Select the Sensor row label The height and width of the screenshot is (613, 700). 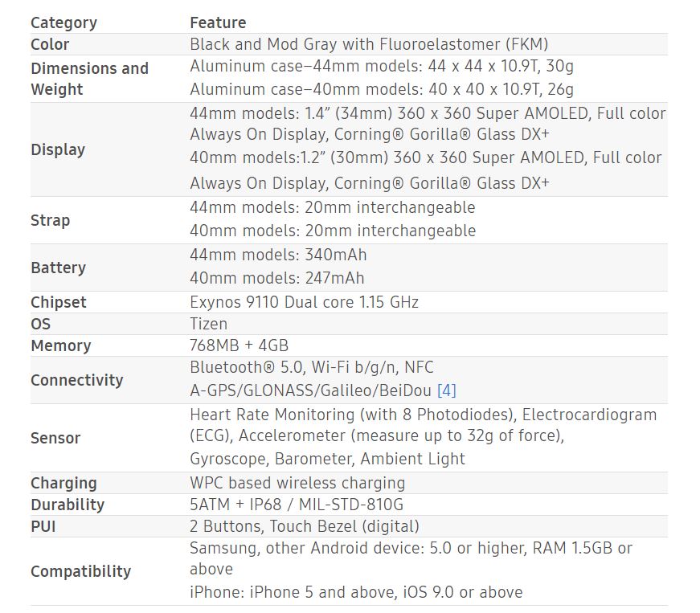[55, 438]
